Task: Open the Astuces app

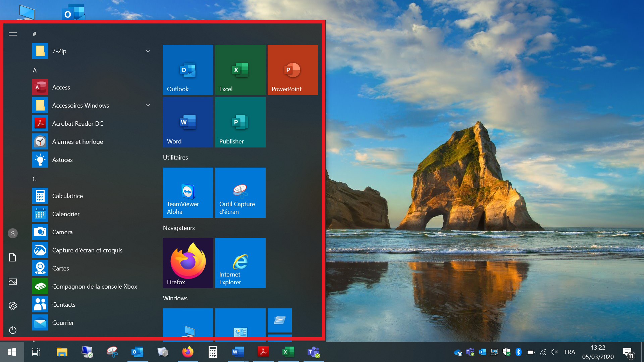Action: 92,160
